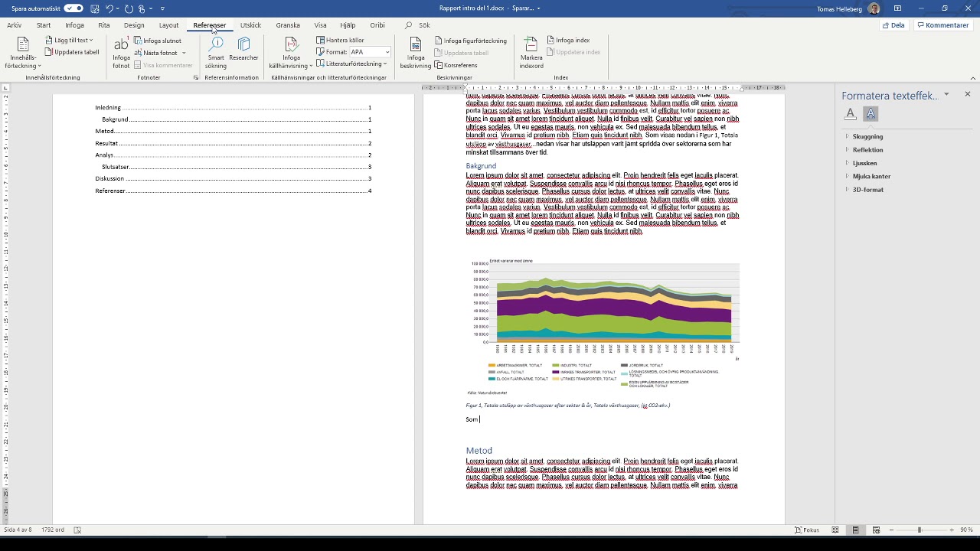Expand the 3D-format section
The image size is (980, 551).
pyautogui.click(x=867, y=190)
